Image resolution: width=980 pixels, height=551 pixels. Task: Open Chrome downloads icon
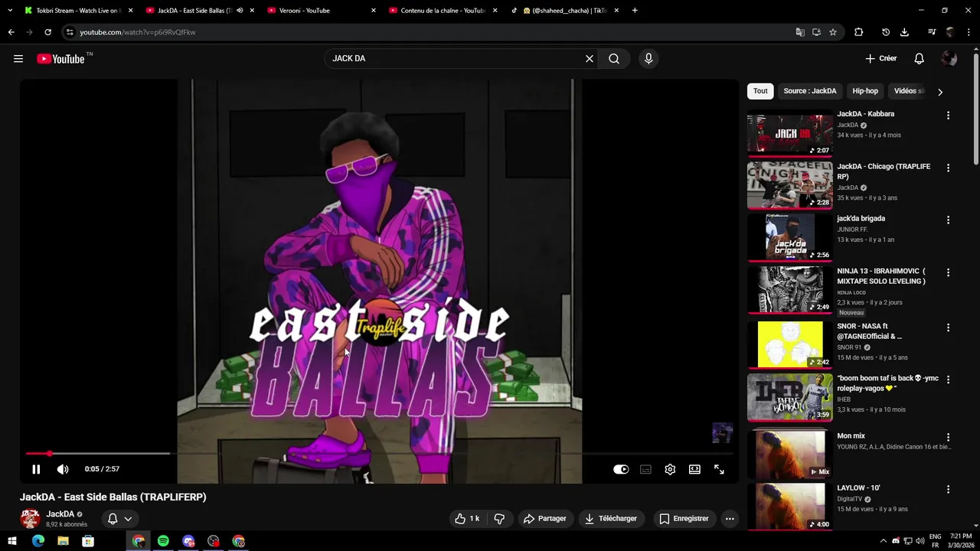(904, 32)
